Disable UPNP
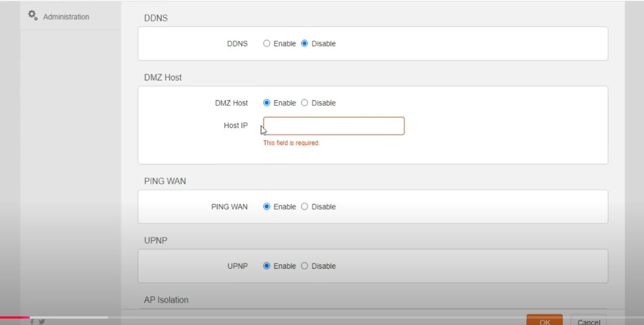Image resolution: width=644 pixels, height=325 pixels. coord(305,266)
